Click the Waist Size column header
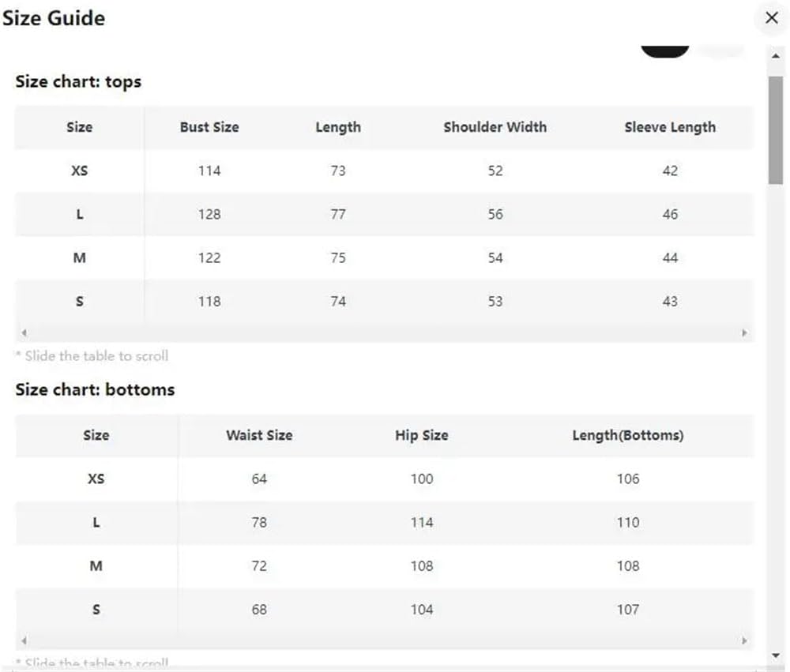The height and width of the screenshot is (672, 790). pyautogui.click(x=259, y=435)
